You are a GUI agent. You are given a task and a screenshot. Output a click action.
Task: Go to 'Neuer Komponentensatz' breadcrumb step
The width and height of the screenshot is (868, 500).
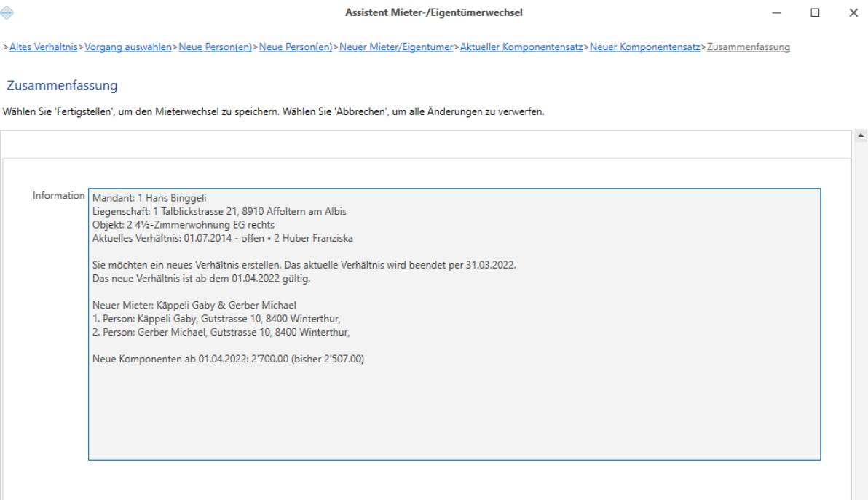(644, 47)
